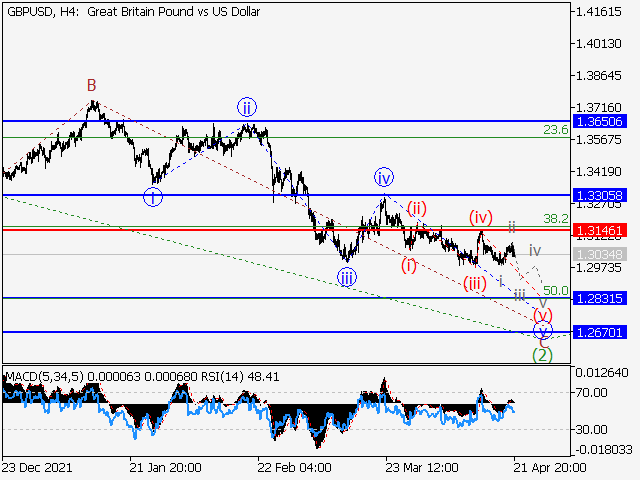Viewport: 640px width, 480px height.
Task: Click the RSI(14) 48.41 indicator value
Action: coord(240,376)
